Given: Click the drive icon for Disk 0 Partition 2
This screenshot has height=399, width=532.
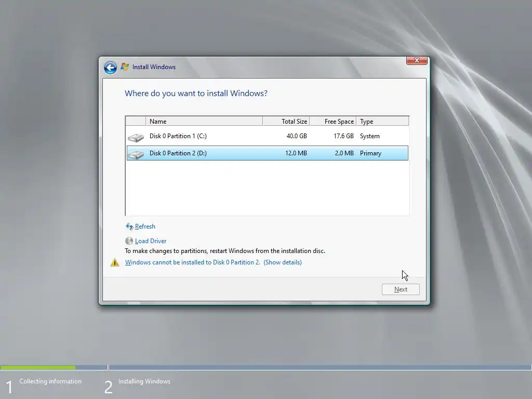Looking at the screenshot, I should pyautogui.click(x=136, y=154).
